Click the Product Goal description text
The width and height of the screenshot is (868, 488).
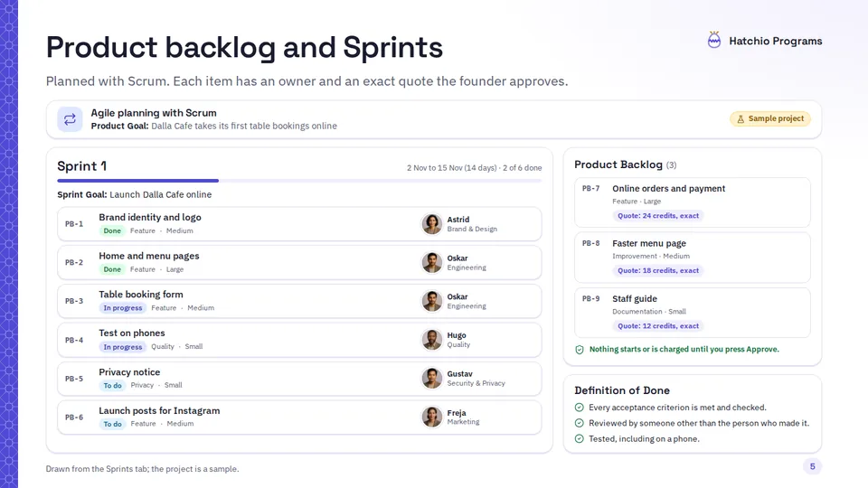pyautogui.click(x=244, y=127)
